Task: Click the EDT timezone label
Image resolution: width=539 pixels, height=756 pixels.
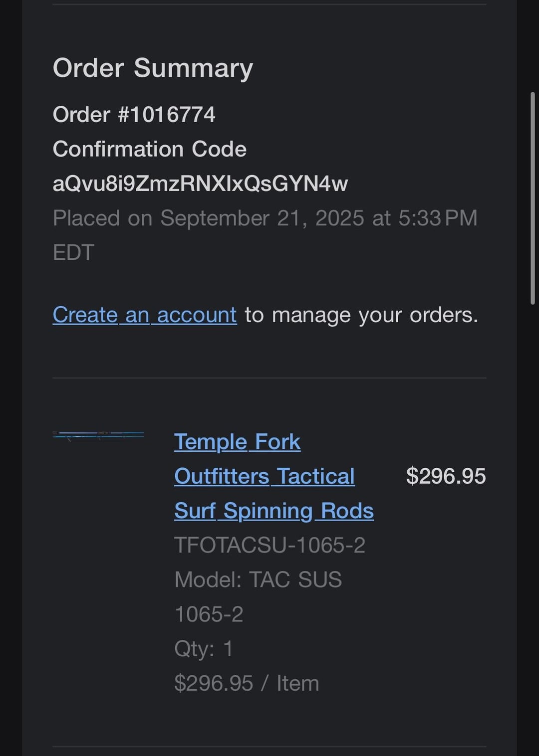Action: point(73,253)
